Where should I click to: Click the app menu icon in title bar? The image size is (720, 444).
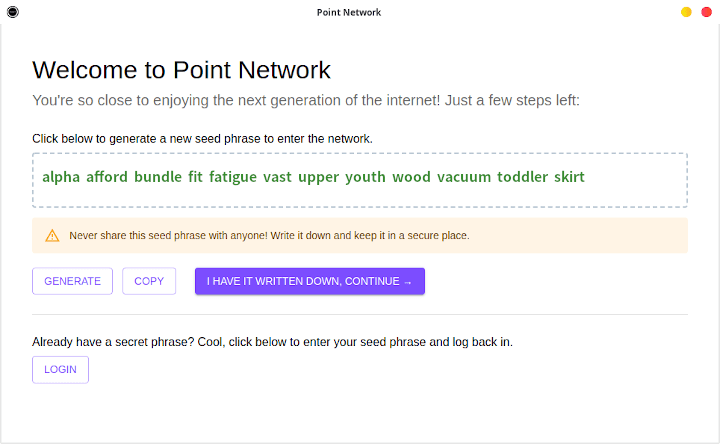pyautogui.click(x=12, y=12)
